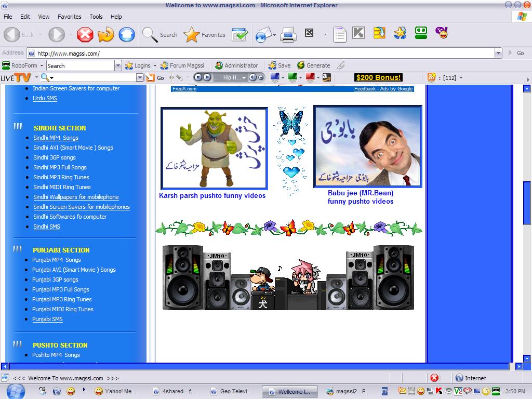Open the Tools menu
This screenshot has width=532, height=399.
[96, 17]
